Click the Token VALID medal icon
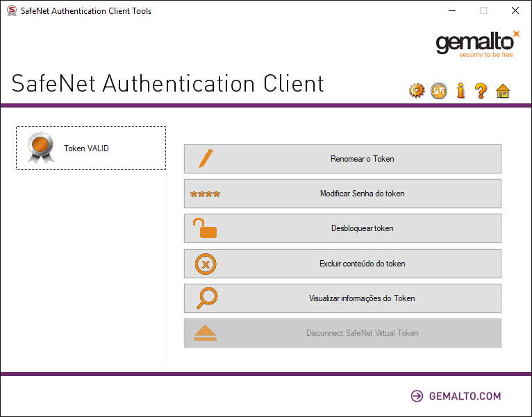 pyautogui.click(x=40, y=148)
